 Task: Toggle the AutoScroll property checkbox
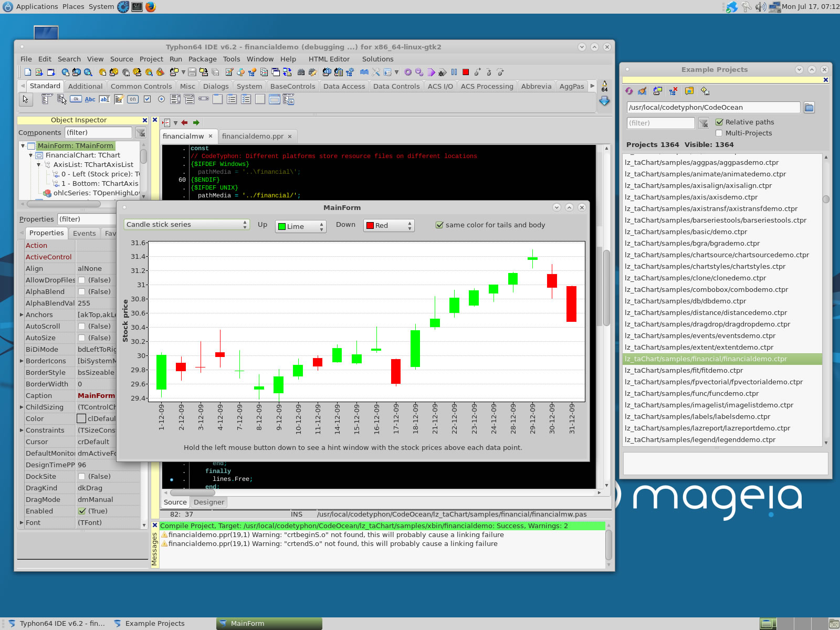point(82,326)
